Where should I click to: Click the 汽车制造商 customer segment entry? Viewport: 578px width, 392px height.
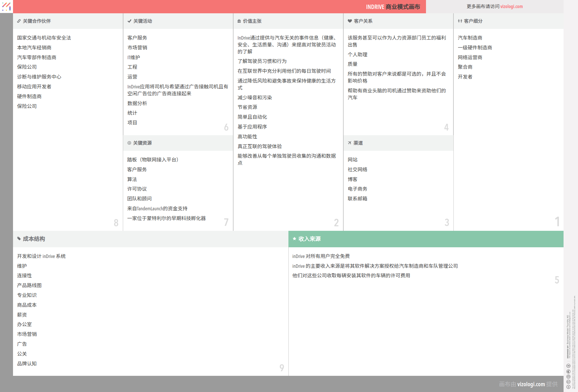(470, 38)
